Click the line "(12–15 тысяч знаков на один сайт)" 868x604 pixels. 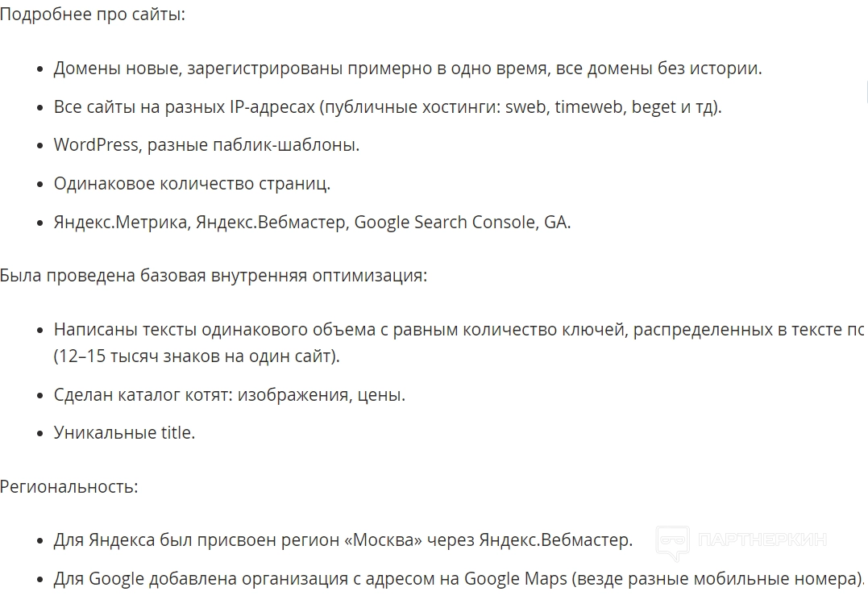pyautogui.click(x=197, y=356)
